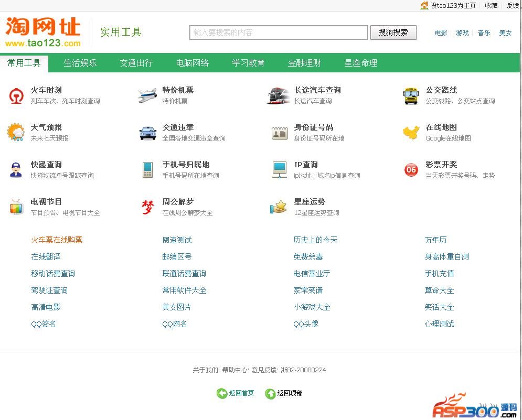Screen dimensions: 522x420
Task: Click the bus icon for 长途汽车查询
Action: tap(279, 96)
